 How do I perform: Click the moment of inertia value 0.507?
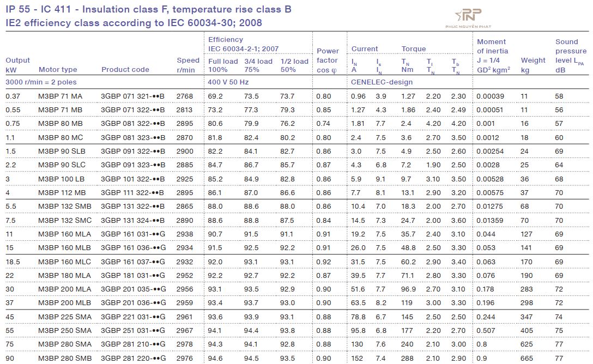486,330
